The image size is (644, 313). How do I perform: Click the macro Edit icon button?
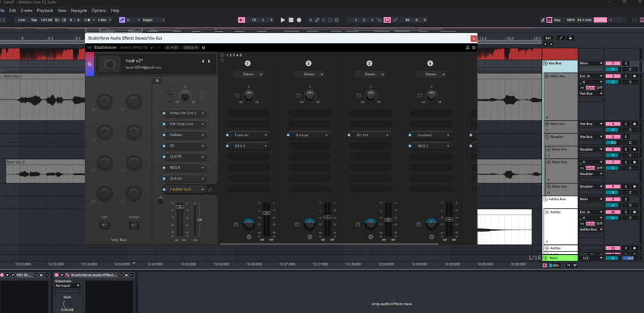[x=104, y=225]
